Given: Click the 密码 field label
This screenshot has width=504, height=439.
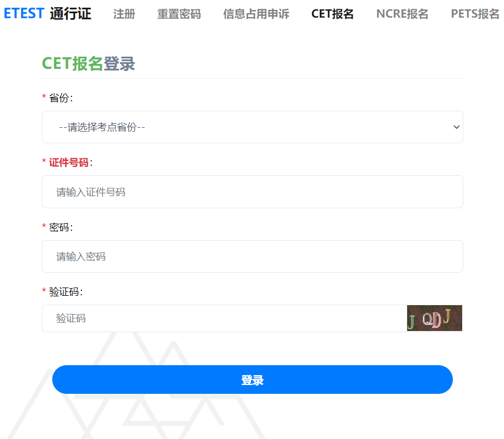Looking at the screenshot, I should click(x=59, y=227).
